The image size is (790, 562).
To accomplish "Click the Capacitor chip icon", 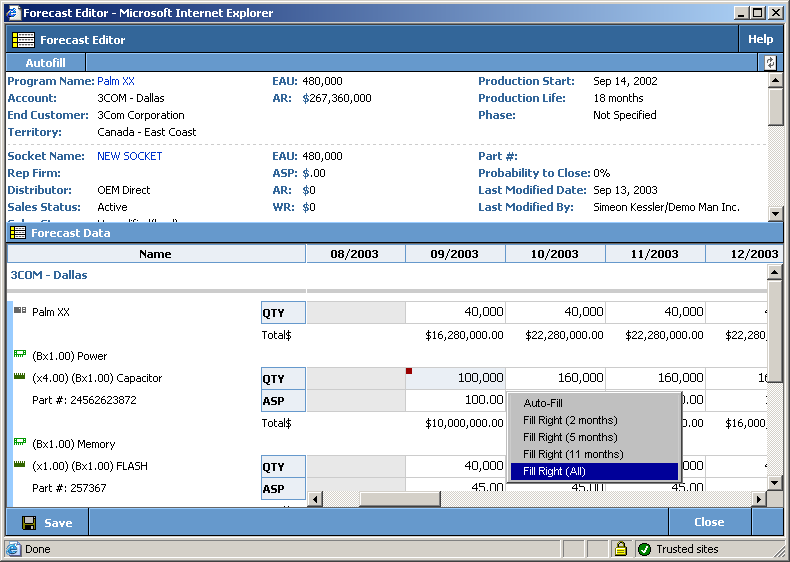I will coord(20,377).
